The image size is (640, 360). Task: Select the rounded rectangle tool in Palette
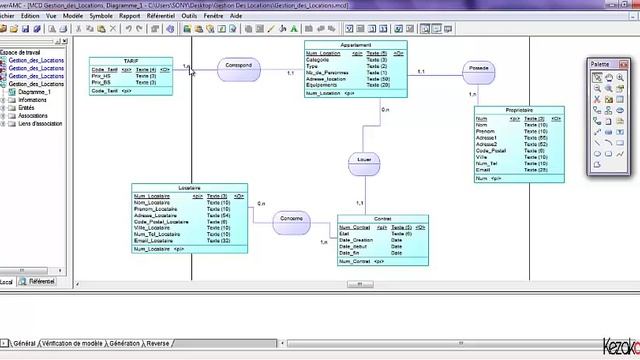[x=609, y=154]
